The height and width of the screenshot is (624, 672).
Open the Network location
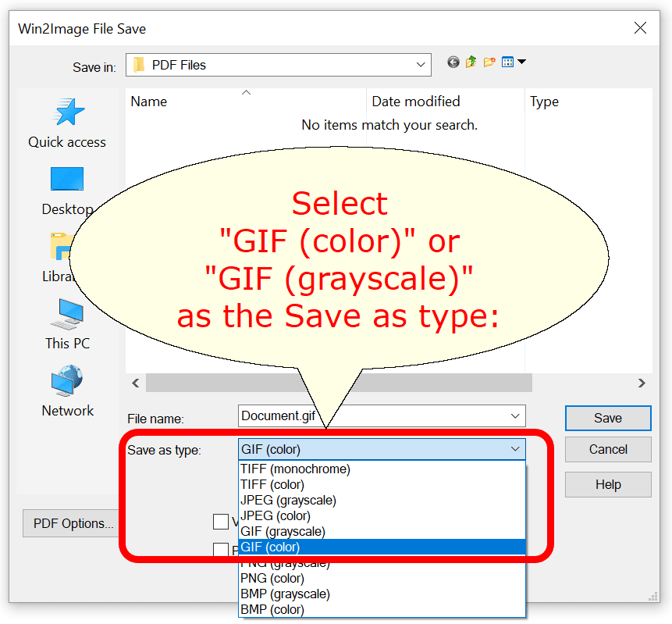(x=67, y=392)
